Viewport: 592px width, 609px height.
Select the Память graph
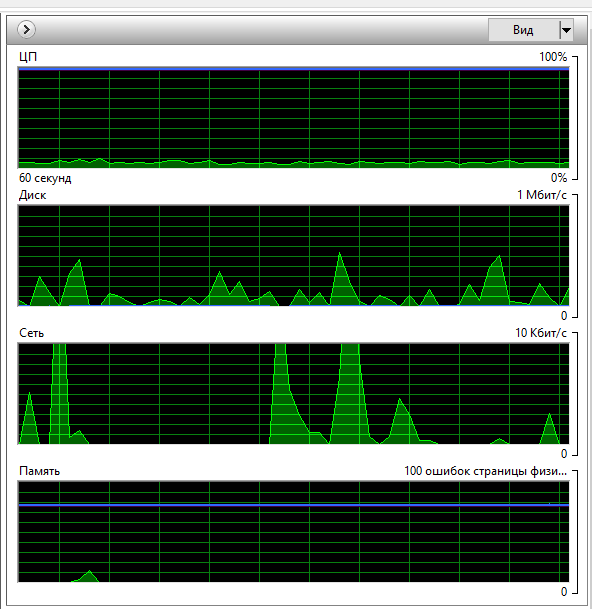pos(294,532)
